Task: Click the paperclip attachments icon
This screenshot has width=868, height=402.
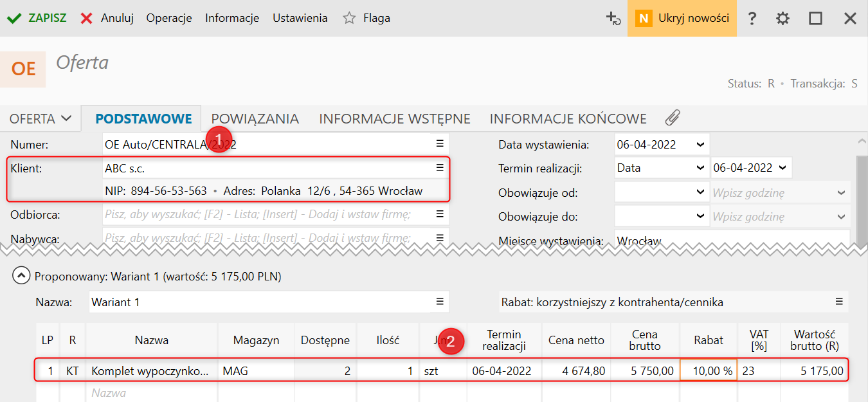Action: tap(672, 118)
